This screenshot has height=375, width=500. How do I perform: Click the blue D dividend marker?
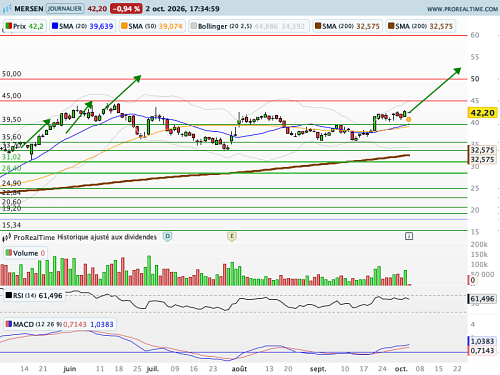coord(168,237)
